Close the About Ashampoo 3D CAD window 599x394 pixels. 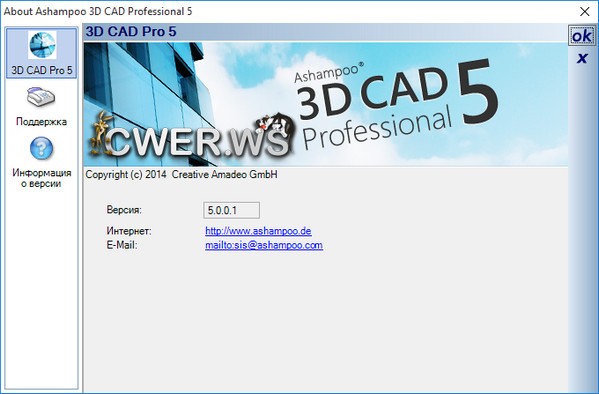pyautogui.click(x=584, y=11)
